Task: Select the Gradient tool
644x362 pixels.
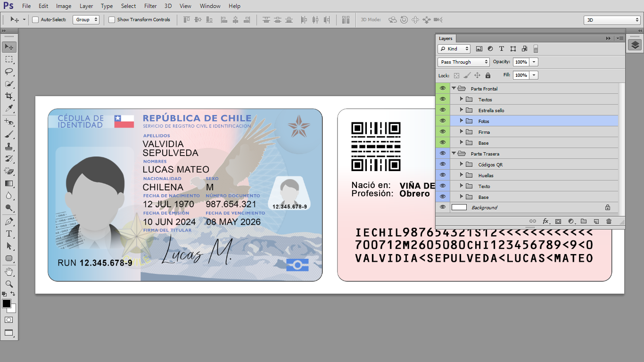Action: pos(9,183)
